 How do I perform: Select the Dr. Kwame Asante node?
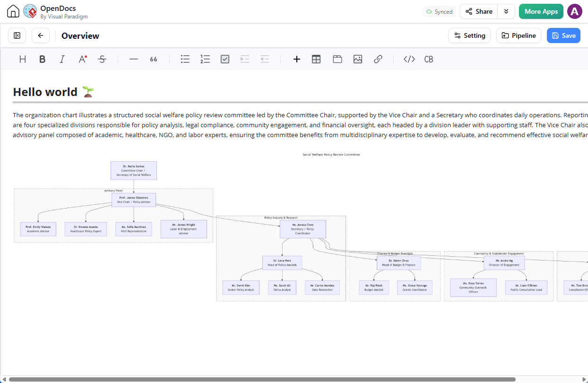86,229
